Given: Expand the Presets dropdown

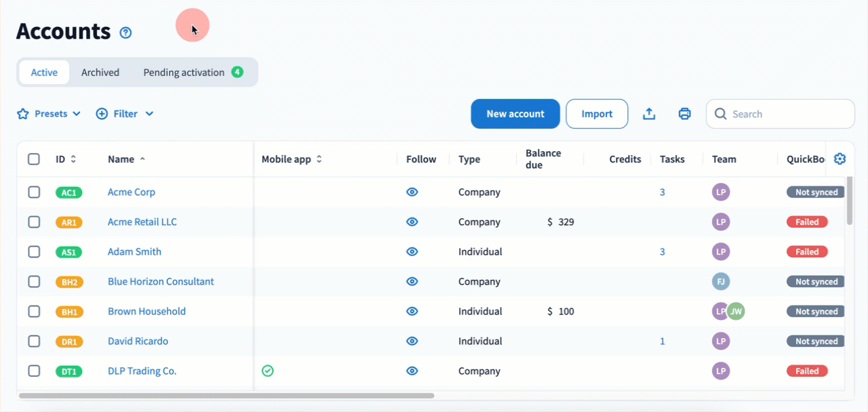Looking at the screenshot, I should (49, 114).
